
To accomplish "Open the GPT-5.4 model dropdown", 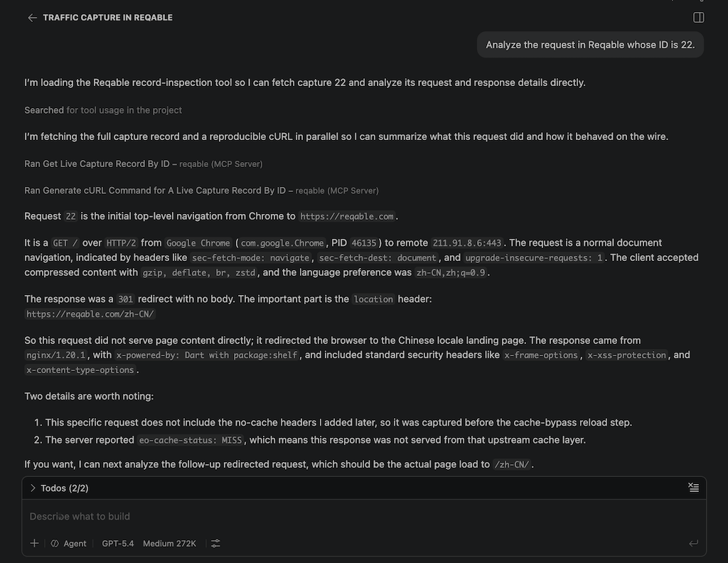I will pyautogui.click(x=117, y=543).
